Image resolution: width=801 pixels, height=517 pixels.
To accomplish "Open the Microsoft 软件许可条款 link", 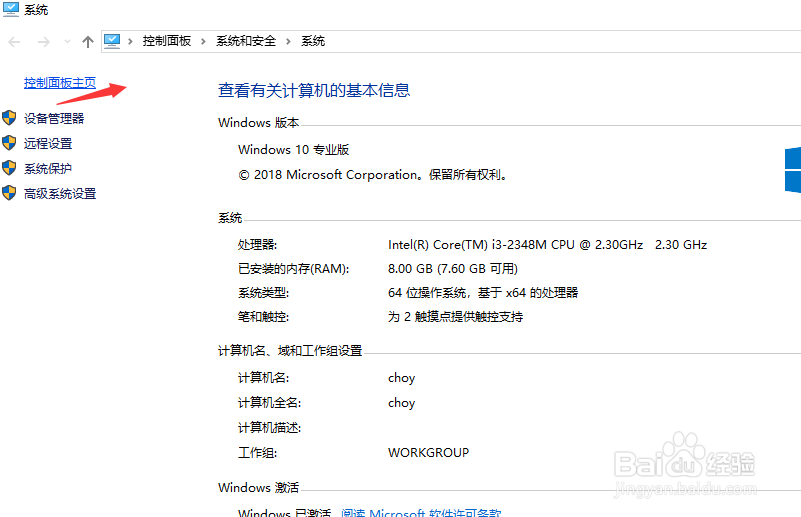I will tap(421, 512).
